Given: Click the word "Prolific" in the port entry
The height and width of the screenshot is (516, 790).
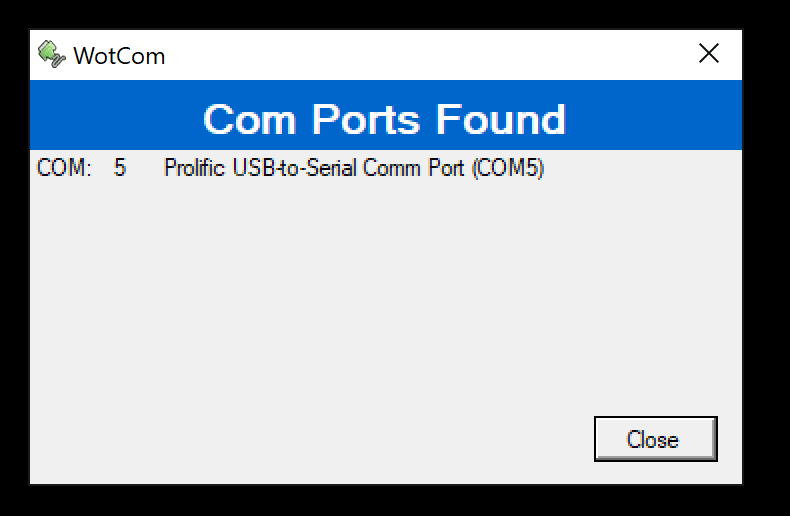Looking at the screenshot, I should [x=194, y=168].
